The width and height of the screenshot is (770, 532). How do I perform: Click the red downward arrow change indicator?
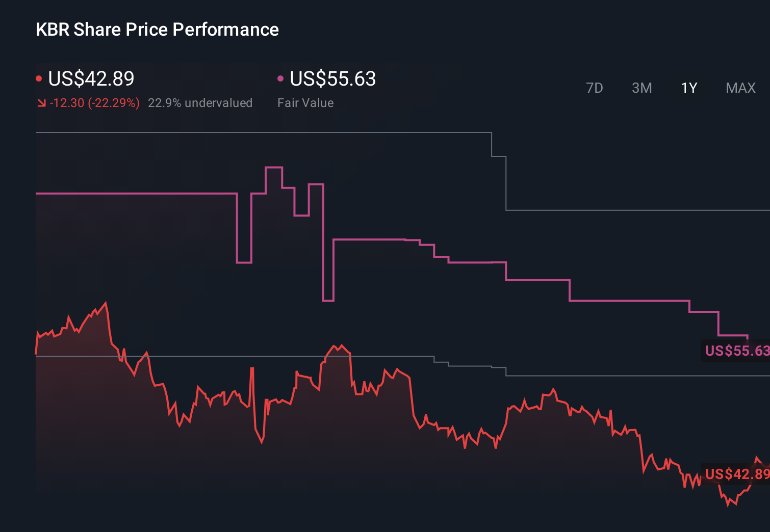coord(41,102)
